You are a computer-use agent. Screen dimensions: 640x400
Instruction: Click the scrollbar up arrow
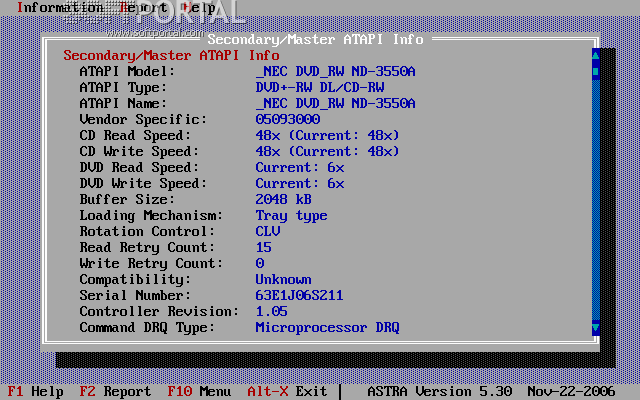click(x=596, y=56)
